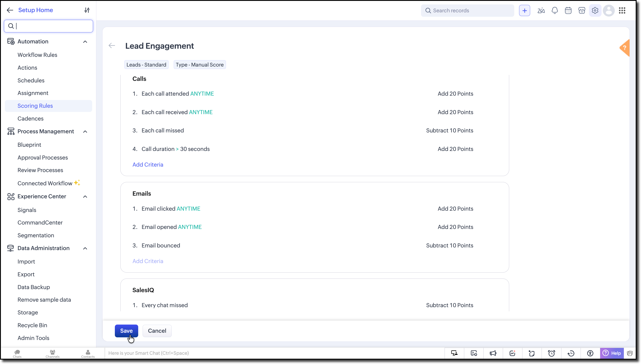Focus the setup sidebar search box

pyautogui.click(x=48, y=26)
